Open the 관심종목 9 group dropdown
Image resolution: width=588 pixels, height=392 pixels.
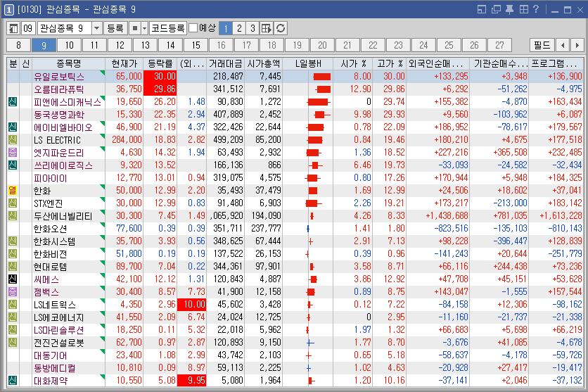pyautogui.click(x=97, y=28)
